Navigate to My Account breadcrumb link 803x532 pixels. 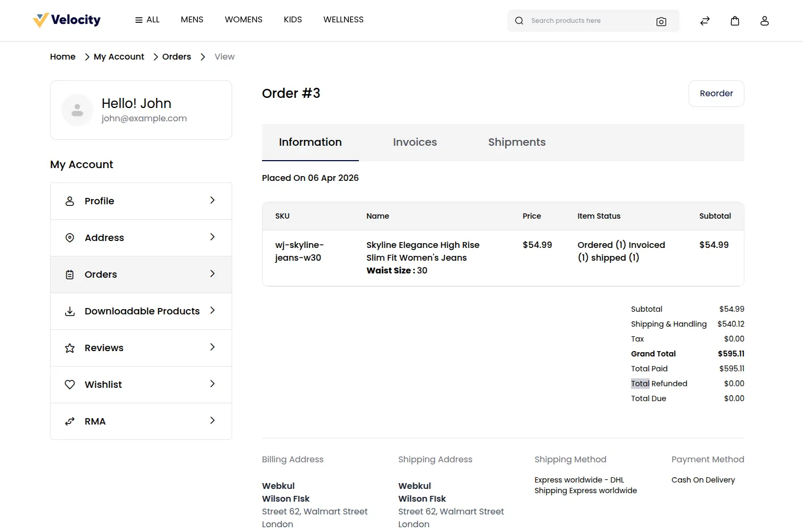tap(118, 56)
